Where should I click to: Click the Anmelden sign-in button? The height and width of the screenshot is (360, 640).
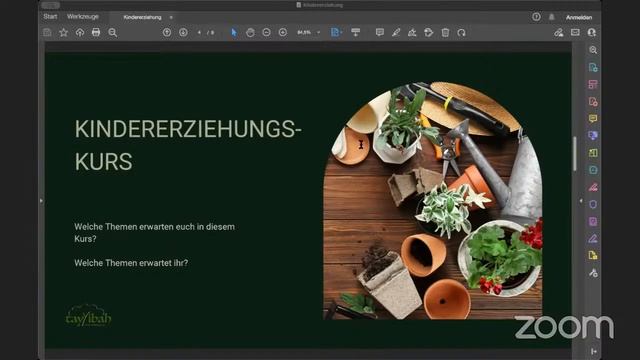579,17
